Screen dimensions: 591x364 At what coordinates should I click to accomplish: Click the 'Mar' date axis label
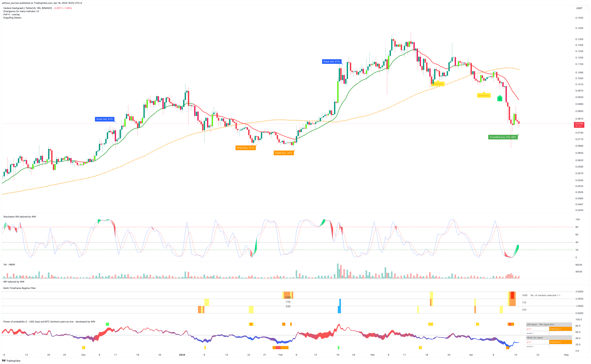(x=373, y=355)
